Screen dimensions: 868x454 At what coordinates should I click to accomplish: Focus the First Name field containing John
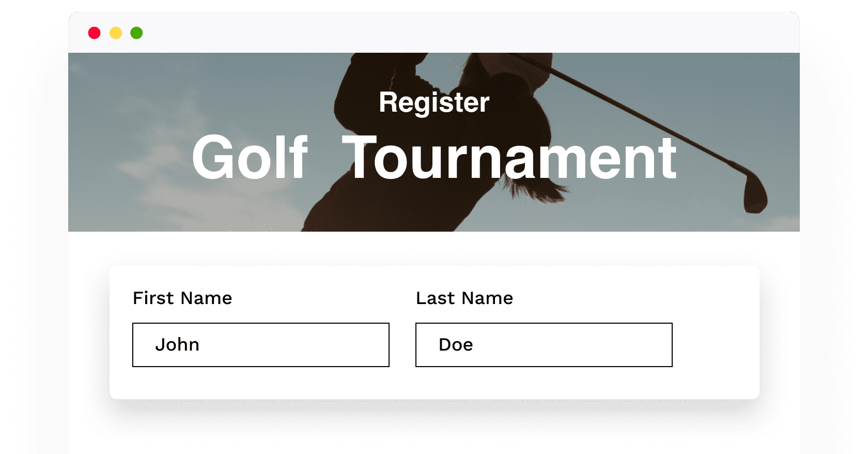click(261, 345)
